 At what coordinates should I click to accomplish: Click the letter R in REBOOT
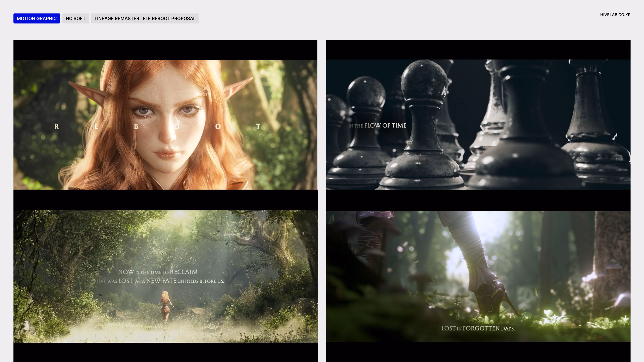57,126
